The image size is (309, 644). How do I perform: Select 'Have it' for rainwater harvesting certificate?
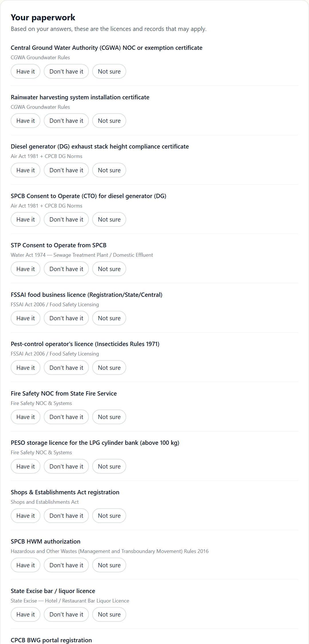(25, 121)
